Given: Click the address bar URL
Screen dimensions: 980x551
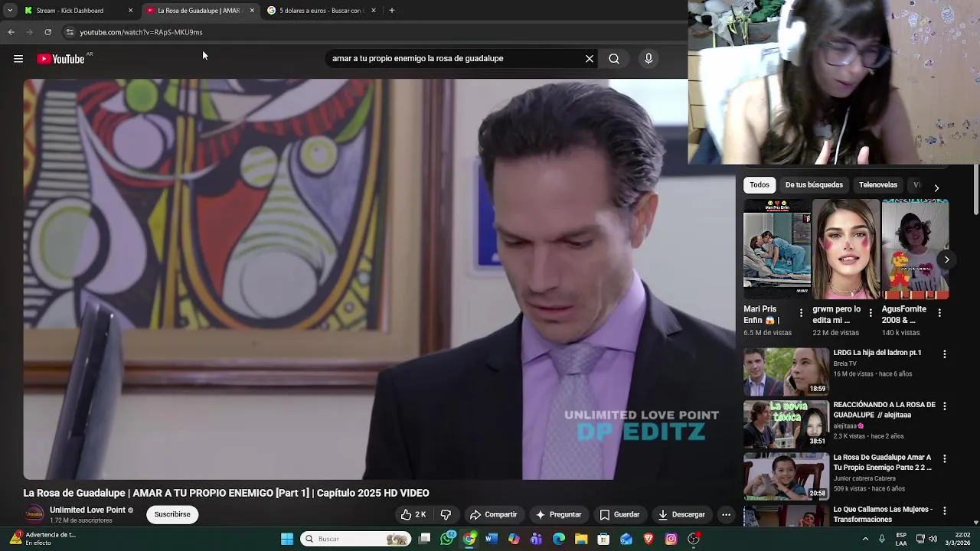Looking at the screenshot, I should 141,32.
